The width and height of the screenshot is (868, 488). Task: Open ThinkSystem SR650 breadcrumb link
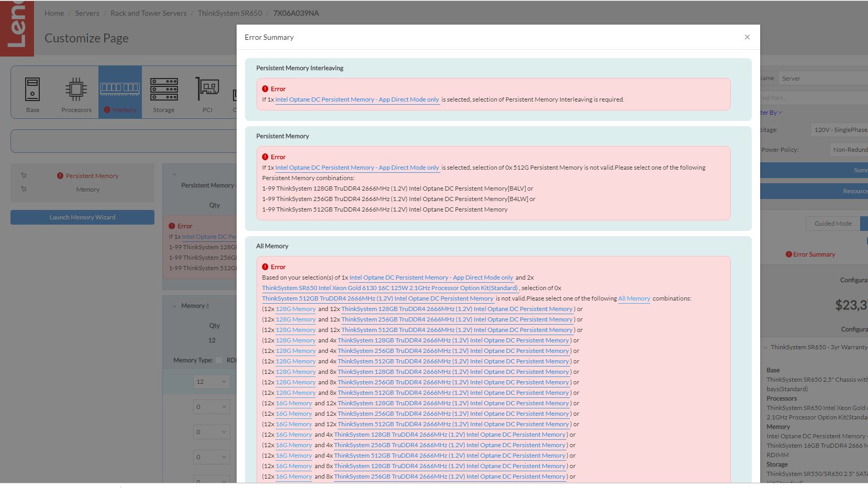click(x=230, y=13)
